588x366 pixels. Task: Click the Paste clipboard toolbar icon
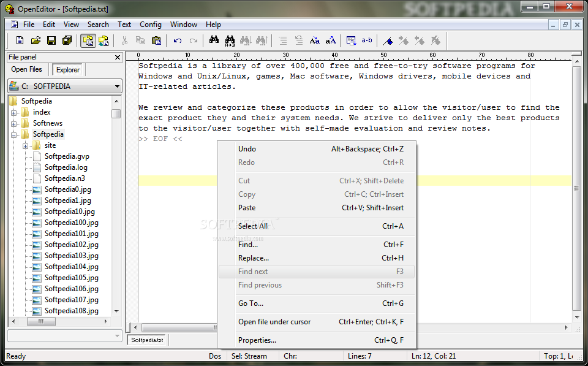[156, 40]
